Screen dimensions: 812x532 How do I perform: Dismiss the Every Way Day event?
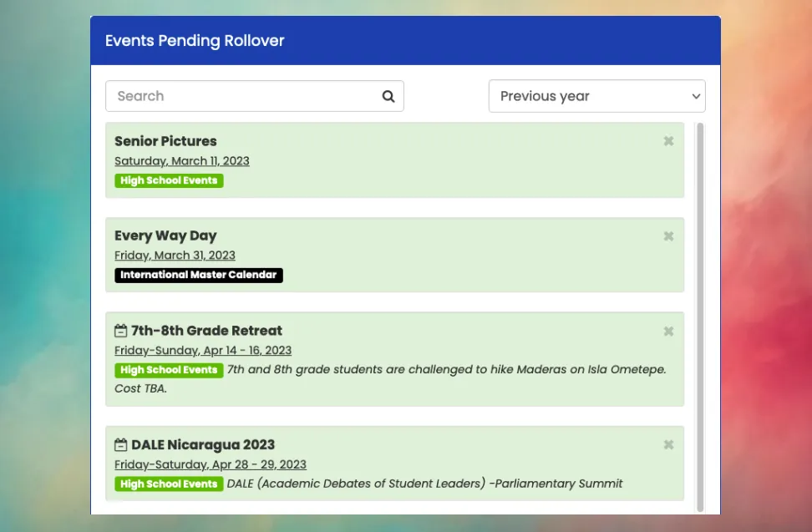click(x=668, y=236)
